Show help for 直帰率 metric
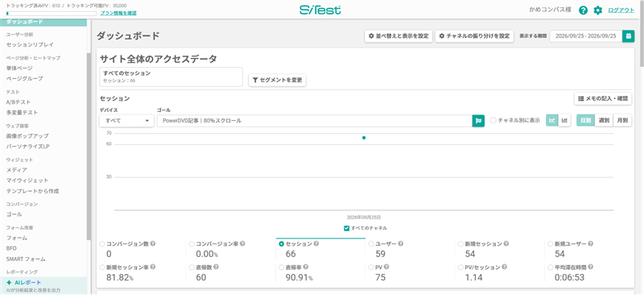Screen dimensions: 644x295 (x=306, y=267)
